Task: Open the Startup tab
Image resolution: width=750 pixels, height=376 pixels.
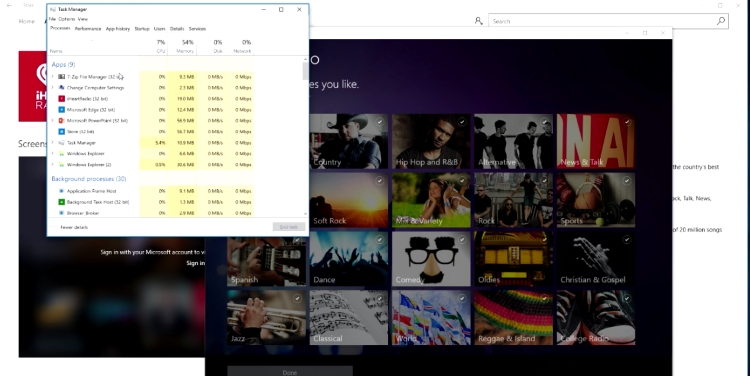Action: [142, 29]
